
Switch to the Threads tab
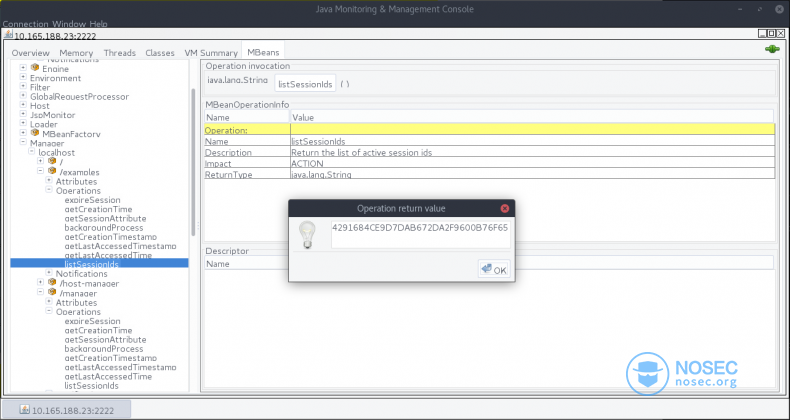[x=119, y=53]
